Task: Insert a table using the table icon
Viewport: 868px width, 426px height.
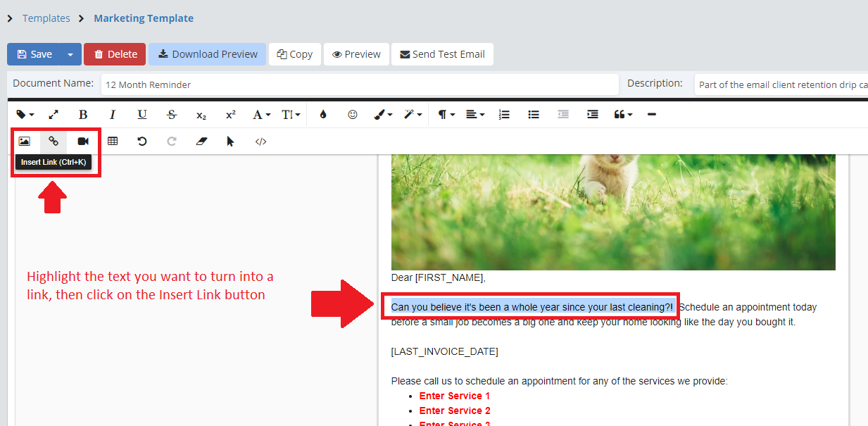Action: 113,142
